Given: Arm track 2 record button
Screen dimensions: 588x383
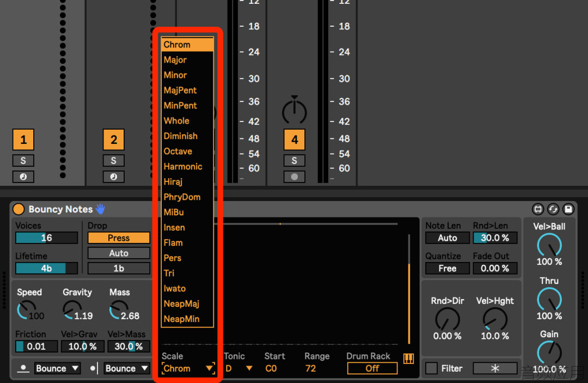Looking at the screenshot, I should pos(114,177).
